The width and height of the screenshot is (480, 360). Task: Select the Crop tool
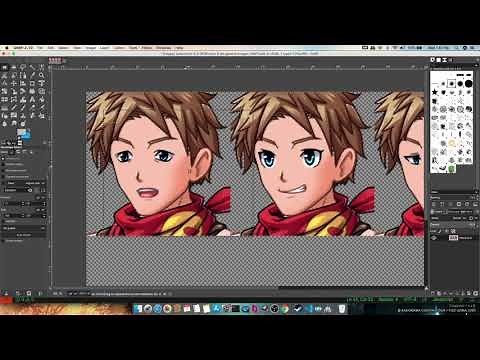(32, 83)
